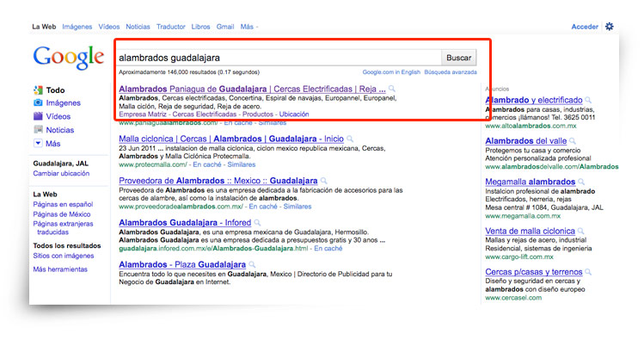Open Alambrados Guadalajara - Infored result
Viewport: 644px width, 340px height.
click(x=185, y=223)
